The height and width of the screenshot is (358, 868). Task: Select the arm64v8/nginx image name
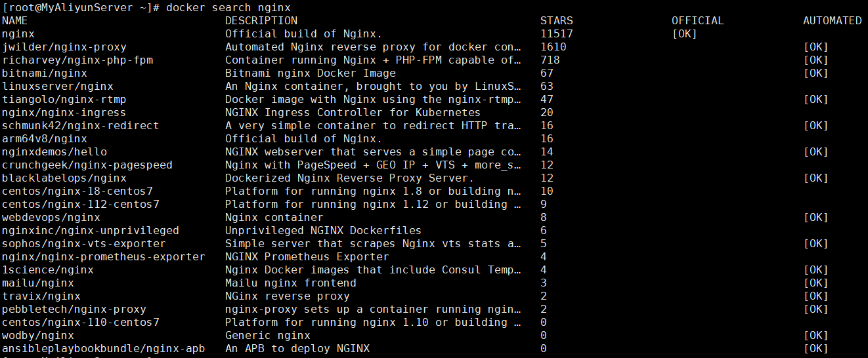(x=45, y=138)
